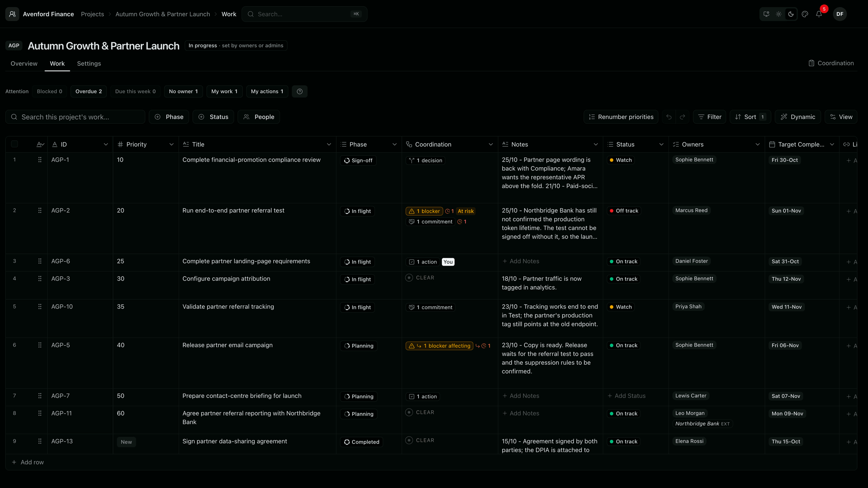Focus the global Search field
The image size is (868, 488).
click(x=304, y=14)
